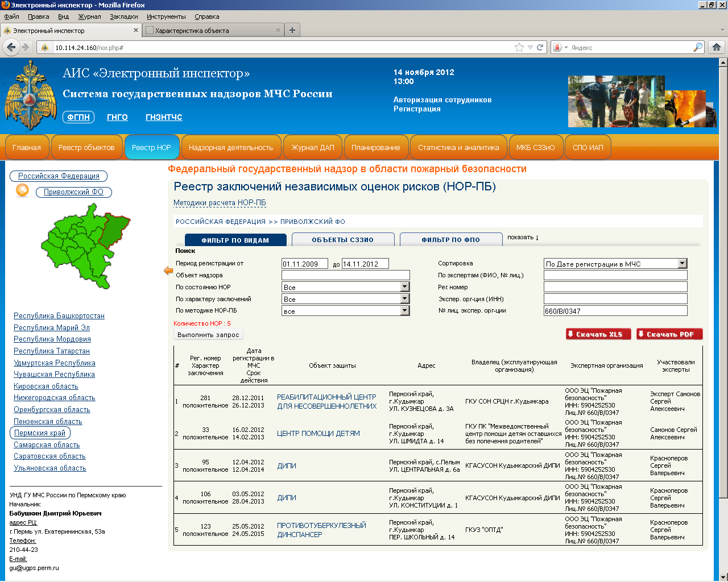This screenshot has width=728, height=582.
Task: Open the ГНЗНТЧС link
Action: [x=164, y=117]
